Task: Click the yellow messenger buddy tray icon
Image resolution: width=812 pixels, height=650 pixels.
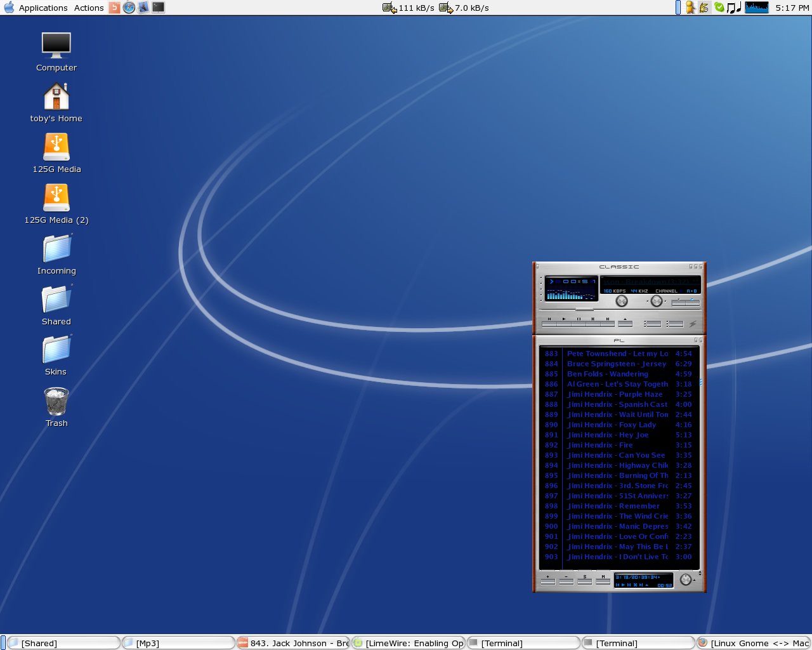Action: point(690,8)
